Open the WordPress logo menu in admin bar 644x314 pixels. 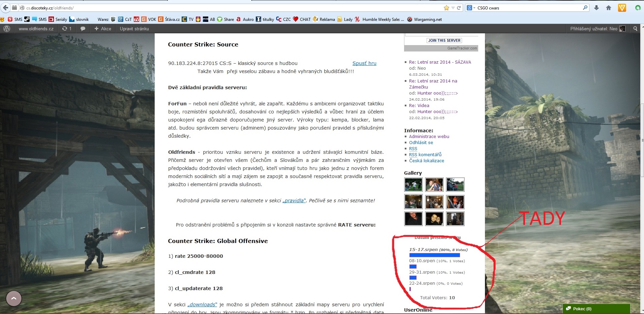(7, 29)
